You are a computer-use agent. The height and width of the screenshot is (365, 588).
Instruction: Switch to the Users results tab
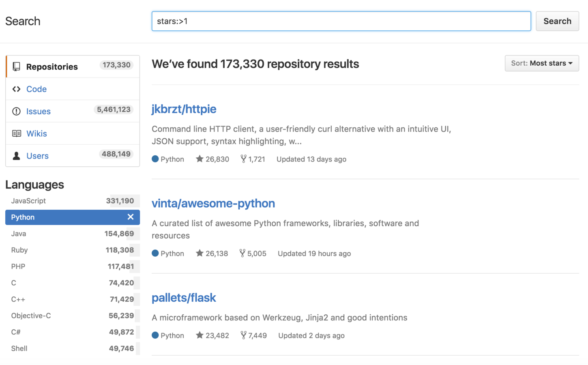[73, 156]
